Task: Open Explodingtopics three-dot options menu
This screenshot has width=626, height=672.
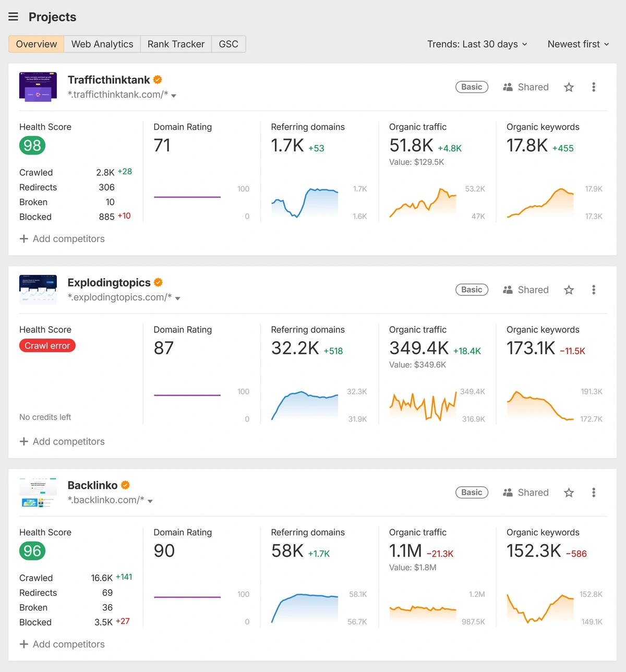Action: point(594,290)
